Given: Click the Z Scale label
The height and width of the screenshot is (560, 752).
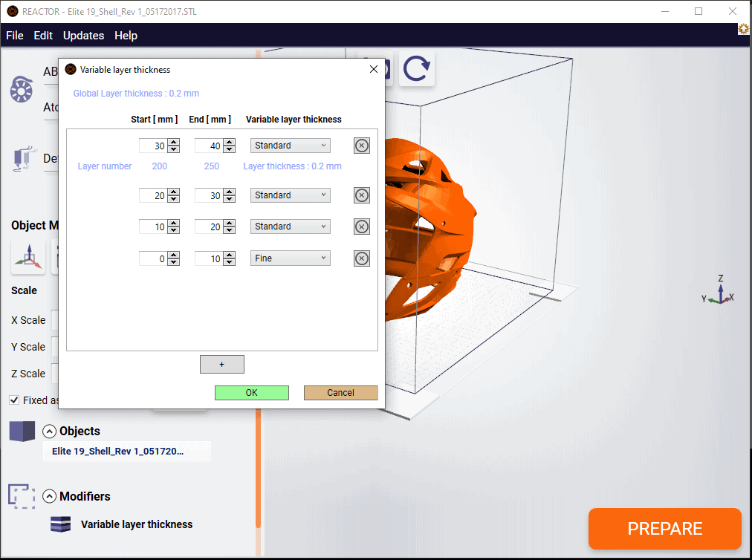Looking at the screenshot, I should [28, 374].
